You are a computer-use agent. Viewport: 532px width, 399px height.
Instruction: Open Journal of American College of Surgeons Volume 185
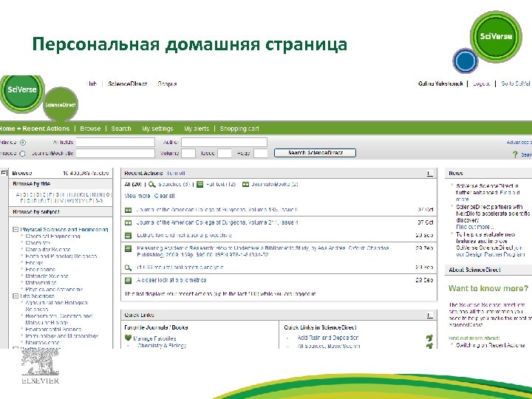tap(217, 210)
